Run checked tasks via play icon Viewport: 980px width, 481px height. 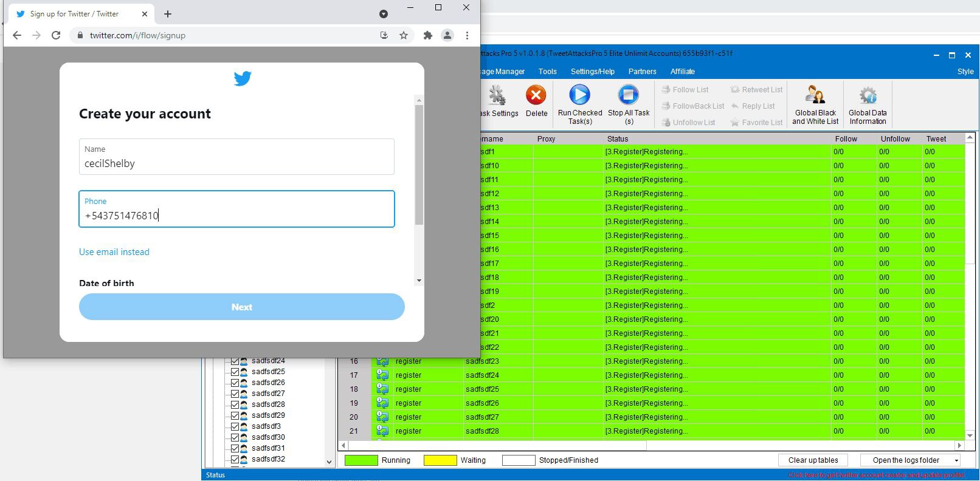tap(579, 95)
